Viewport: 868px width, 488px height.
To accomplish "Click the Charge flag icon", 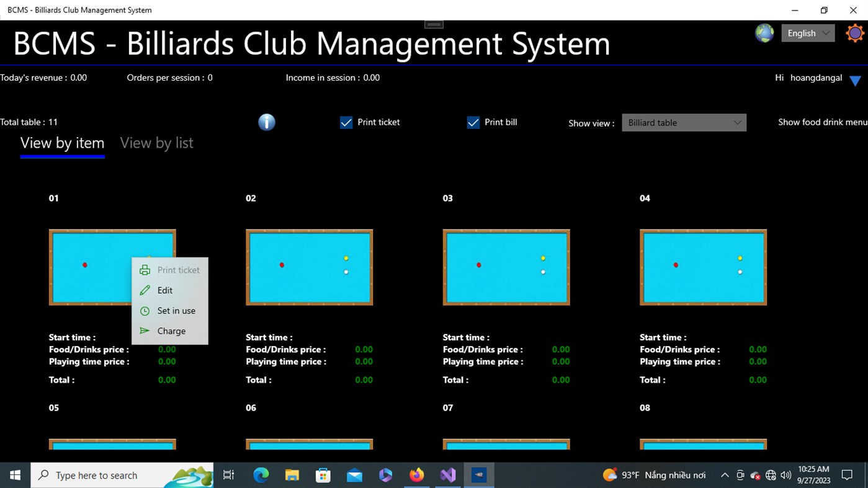I will tap(145, 331).
